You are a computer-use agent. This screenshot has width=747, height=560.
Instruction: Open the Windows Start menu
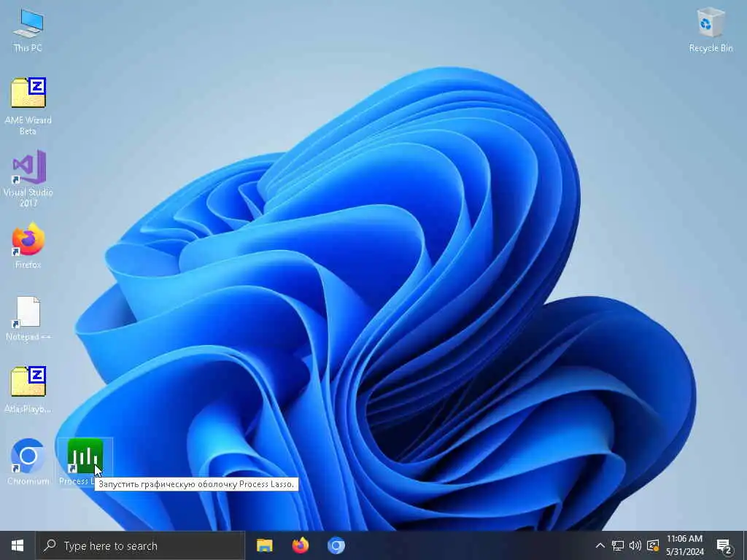point(18,545)
